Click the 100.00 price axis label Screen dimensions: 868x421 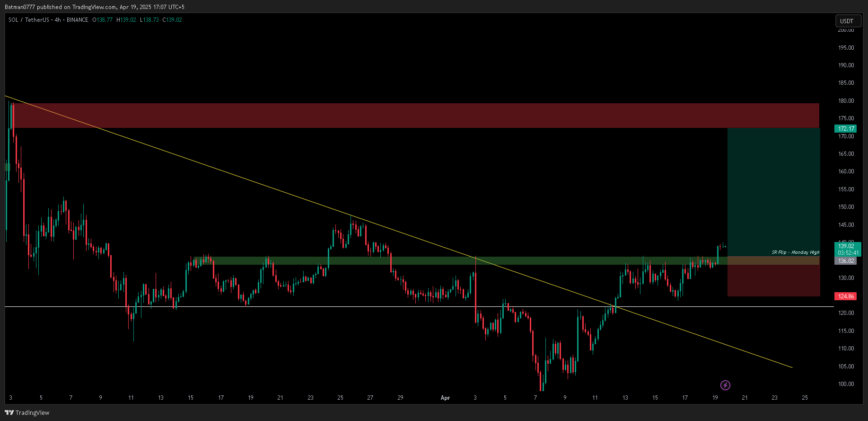point(846,384)
